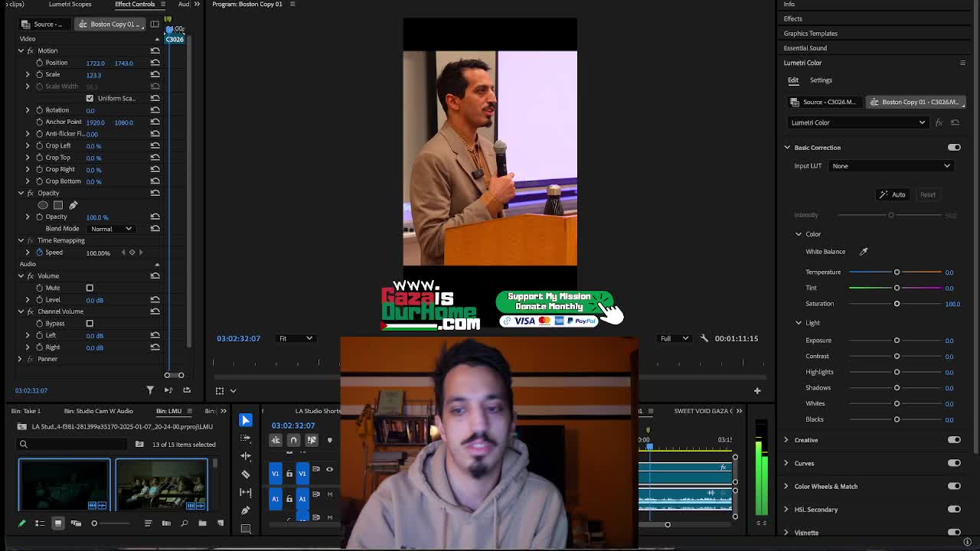Select the Track Select Forward tool
The image size is (980, 551).
[x=245, y=438]
